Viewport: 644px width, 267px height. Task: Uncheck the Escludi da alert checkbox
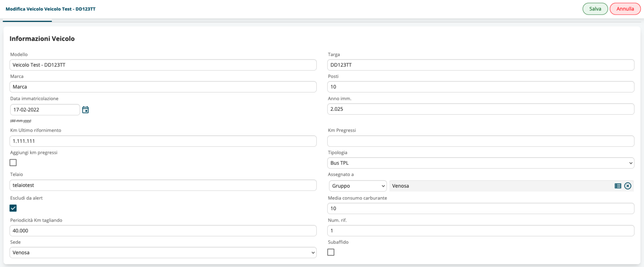pyautogui.click(x=13, y=208)
